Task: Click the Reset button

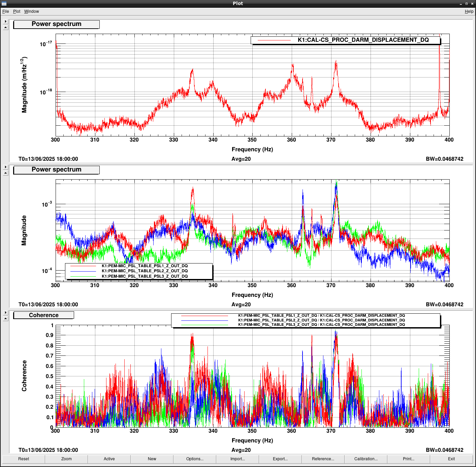Action: tap(24, 459)
